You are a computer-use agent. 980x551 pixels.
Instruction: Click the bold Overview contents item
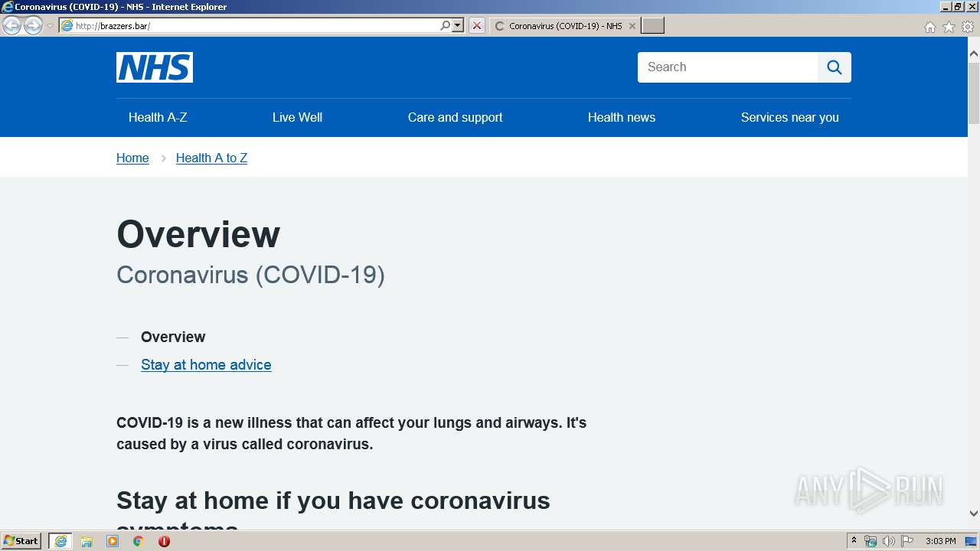coord(173,337)
